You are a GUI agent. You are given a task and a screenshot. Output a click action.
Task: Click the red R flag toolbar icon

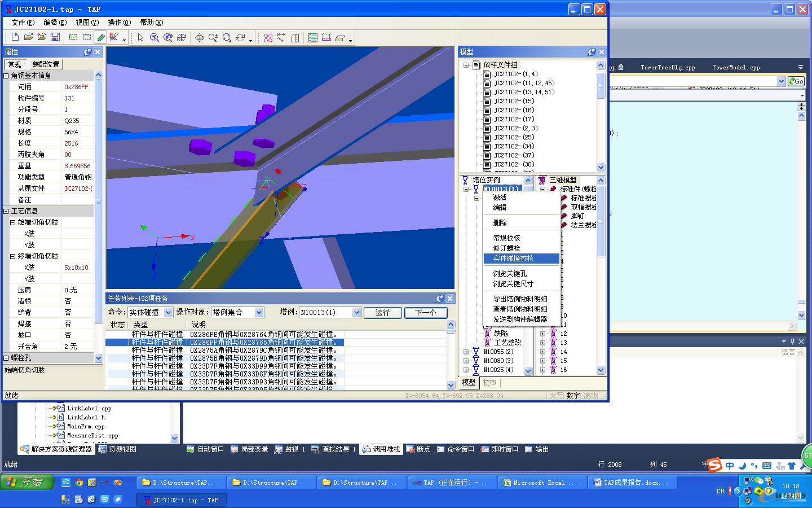pos(114,37)
